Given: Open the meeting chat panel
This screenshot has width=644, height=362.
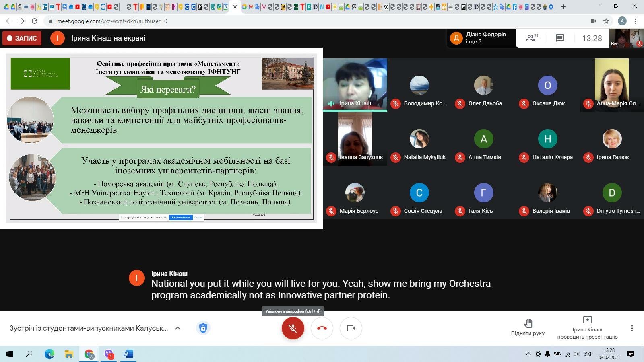Looking at the screenshot, I should (559, 38).
